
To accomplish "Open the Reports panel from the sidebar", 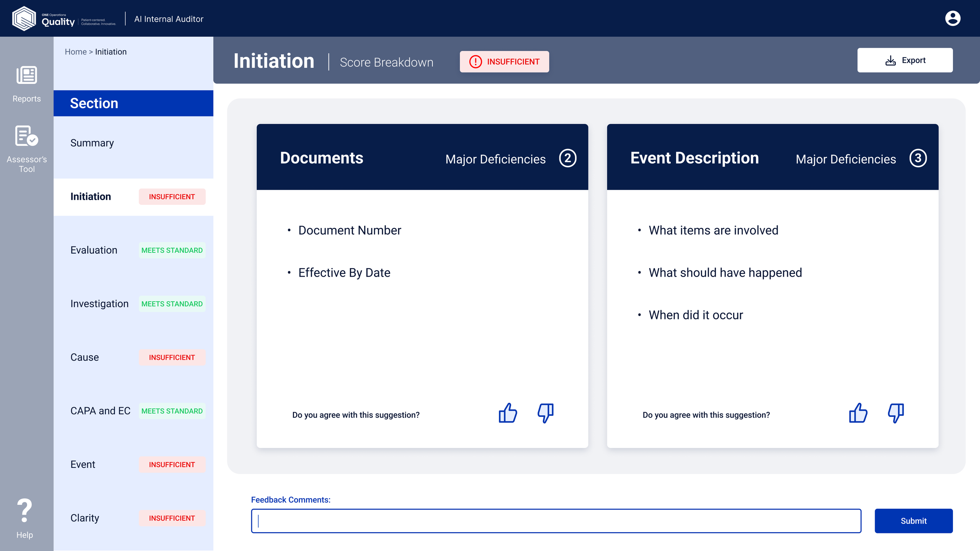I will point(26,82).
